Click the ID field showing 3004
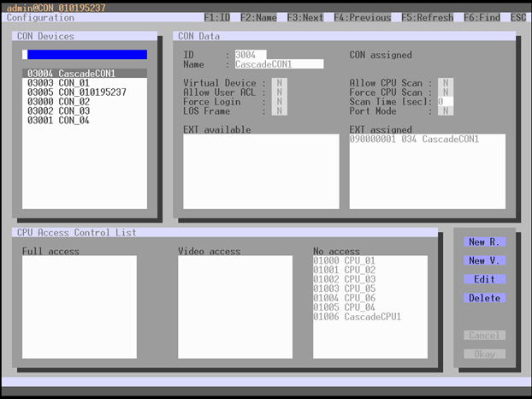 coord(251,54)
